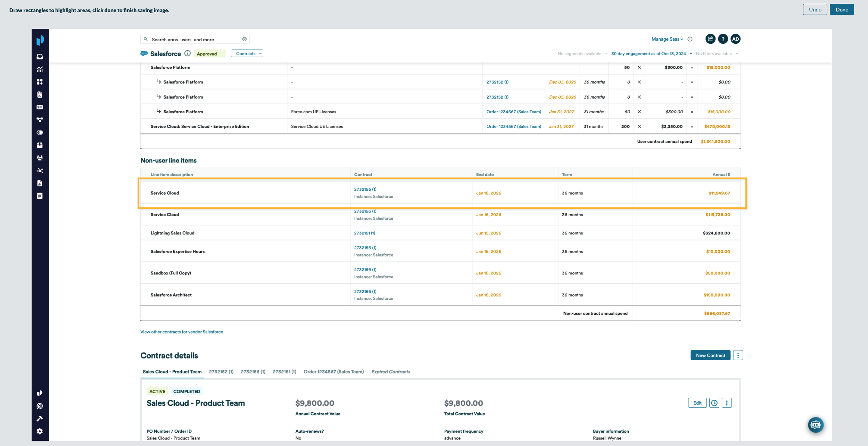Open the settings gear in sidebar
The width and height of the screenshot is (868, 446).
40,431
